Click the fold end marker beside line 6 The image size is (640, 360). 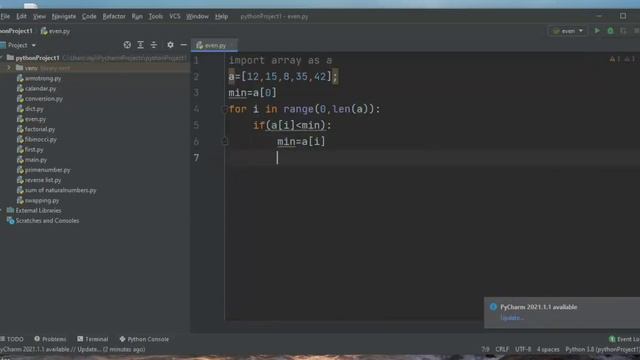224,141
